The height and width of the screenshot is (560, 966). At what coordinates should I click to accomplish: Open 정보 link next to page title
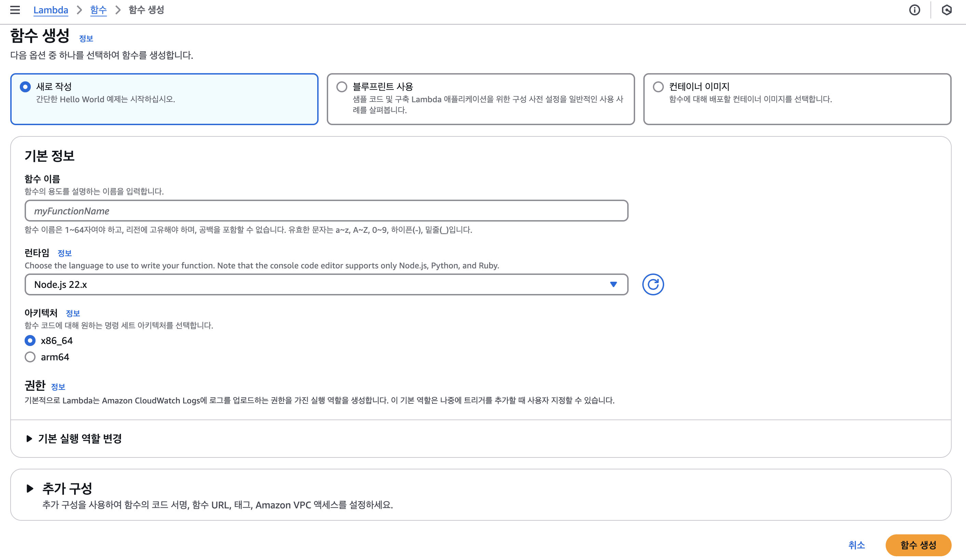[86, 39]
